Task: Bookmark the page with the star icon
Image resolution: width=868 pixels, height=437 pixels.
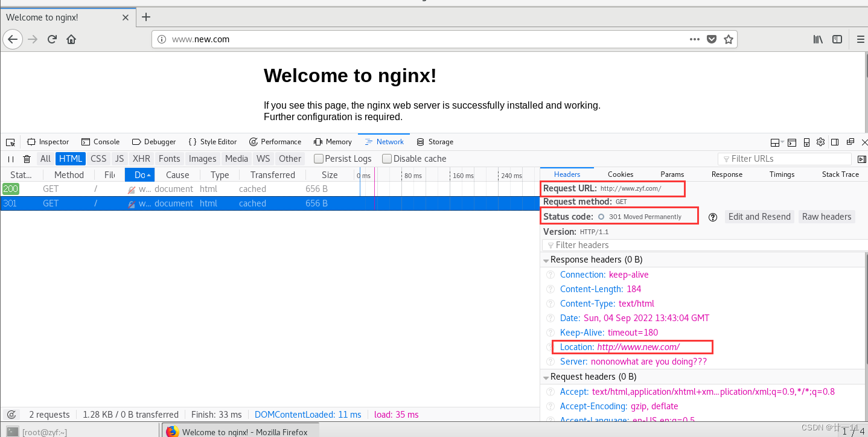Action: (729, 39)
